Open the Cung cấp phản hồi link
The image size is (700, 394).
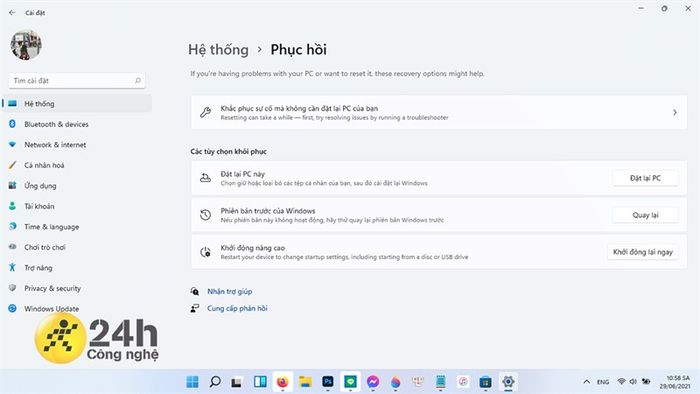(237, 308)
